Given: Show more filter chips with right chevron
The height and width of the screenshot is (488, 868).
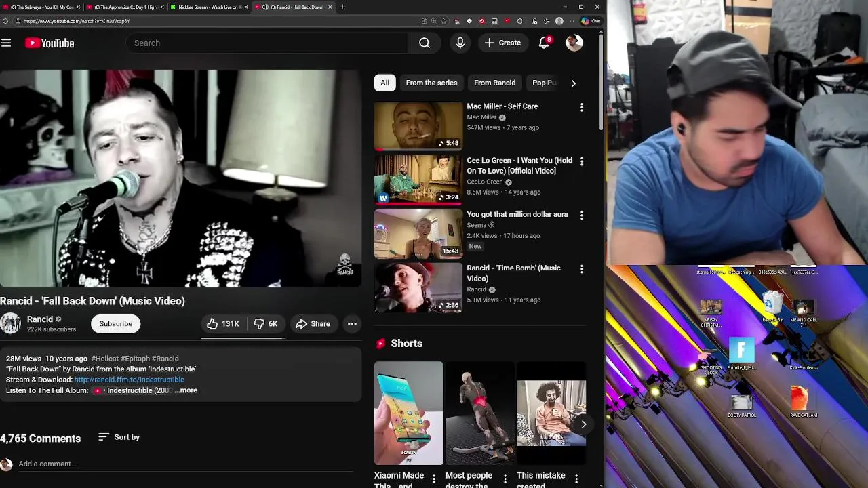Looking at the screenshot, I should [x=573, y=83].
